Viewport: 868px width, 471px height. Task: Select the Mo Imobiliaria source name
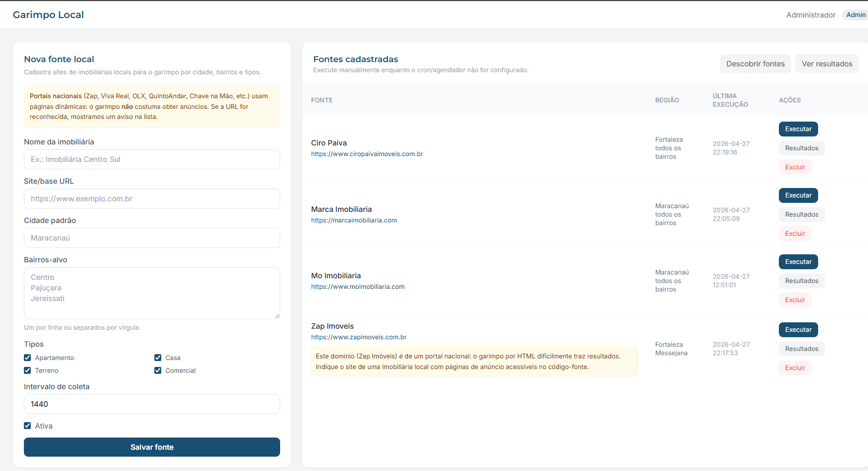pos(336,276)
